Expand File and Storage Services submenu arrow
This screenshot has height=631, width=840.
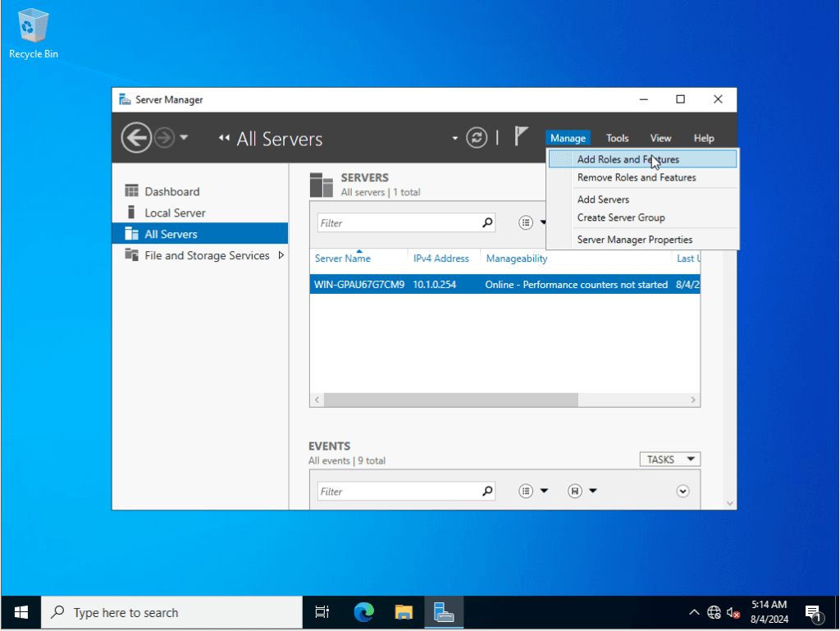click(281, 255)
